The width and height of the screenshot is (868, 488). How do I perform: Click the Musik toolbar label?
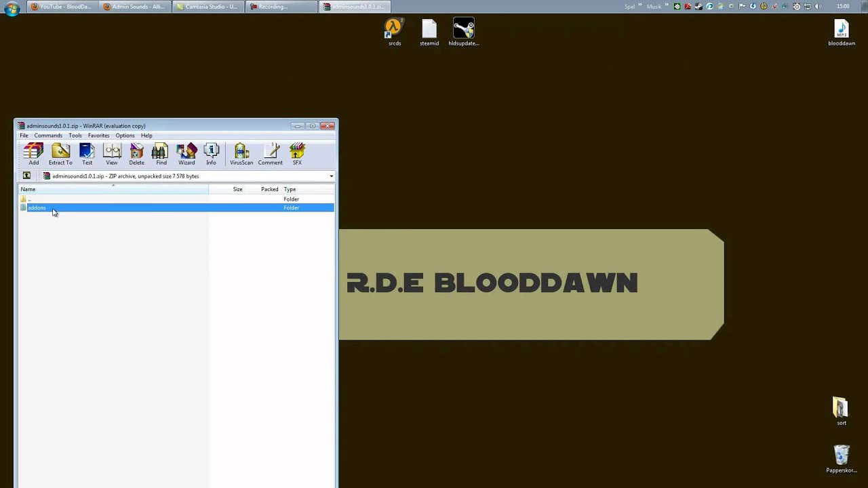(x=654, y=7)
